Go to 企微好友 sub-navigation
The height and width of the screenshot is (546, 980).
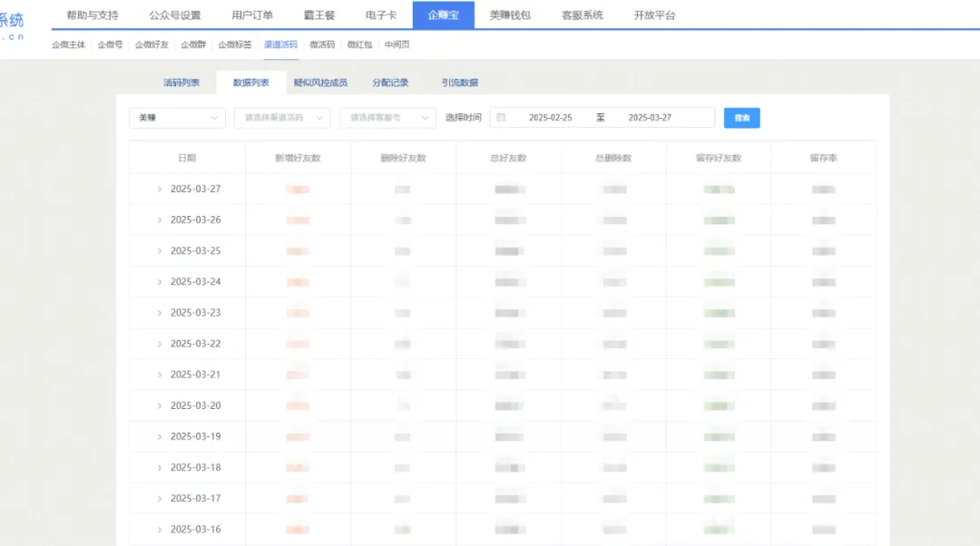(x=152, y=44)
